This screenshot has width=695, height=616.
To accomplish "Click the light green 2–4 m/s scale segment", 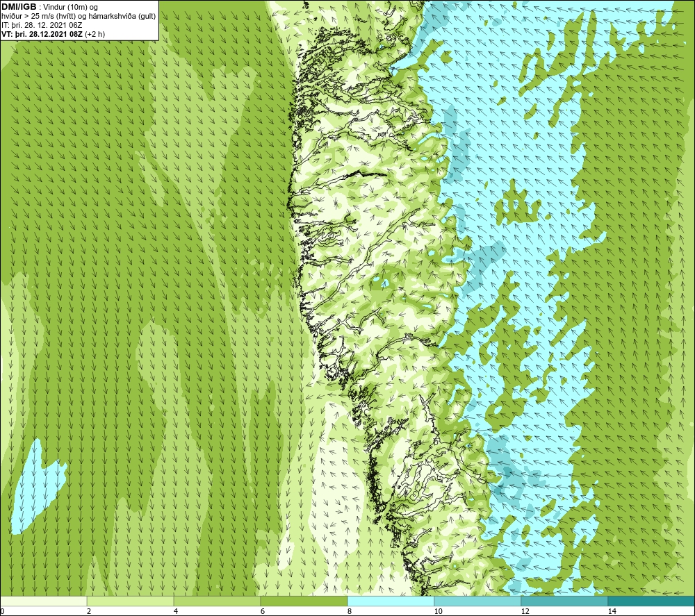I will tap(131, 601).
